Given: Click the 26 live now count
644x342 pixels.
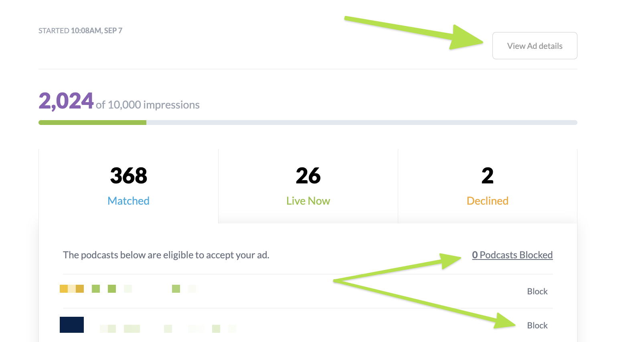Looking at the screenshot, I should click(308, 176).
